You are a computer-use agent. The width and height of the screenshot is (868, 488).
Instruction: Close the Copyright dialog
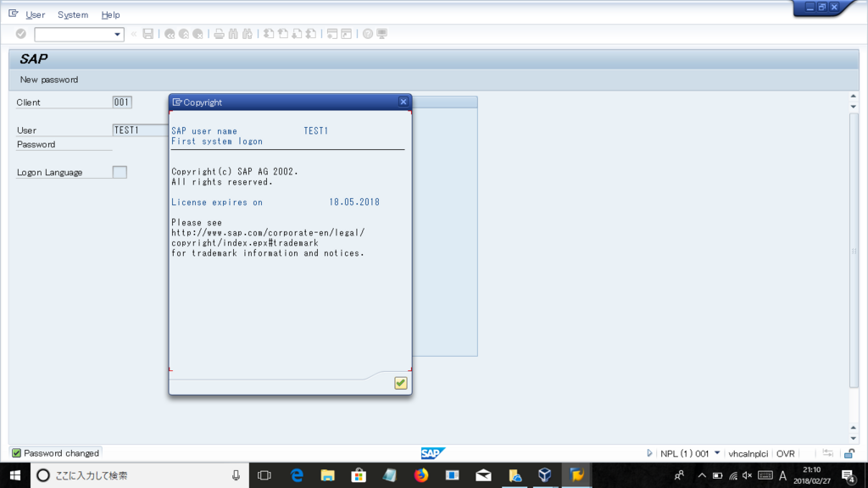403,102
